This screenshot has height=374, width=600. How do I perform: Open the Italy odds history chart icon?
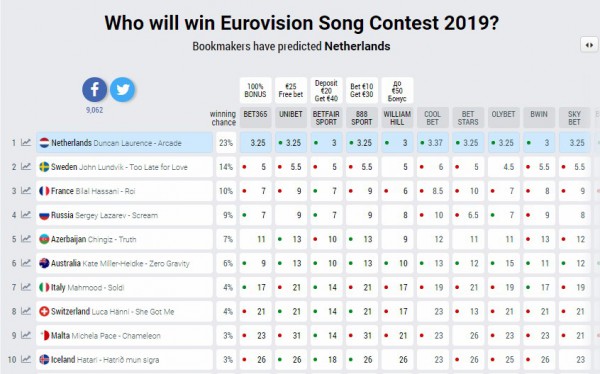pyautogui.click(x=26, y=287)
